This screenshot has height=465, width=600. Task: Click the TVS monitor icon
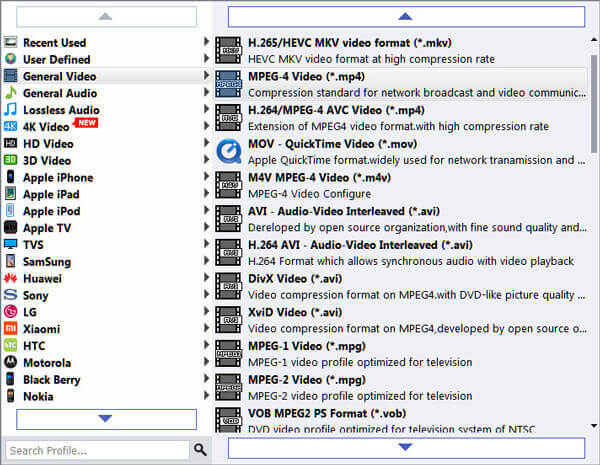11,244
